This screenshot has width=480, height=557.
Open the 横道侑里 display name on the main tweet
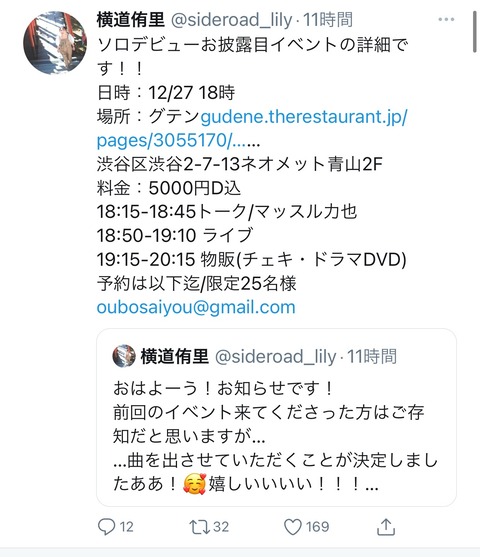[130, 20]
